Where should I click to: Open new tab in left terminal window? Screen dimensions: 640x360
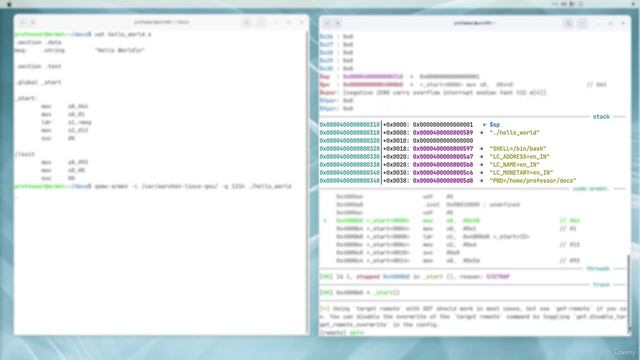[22, 22]
